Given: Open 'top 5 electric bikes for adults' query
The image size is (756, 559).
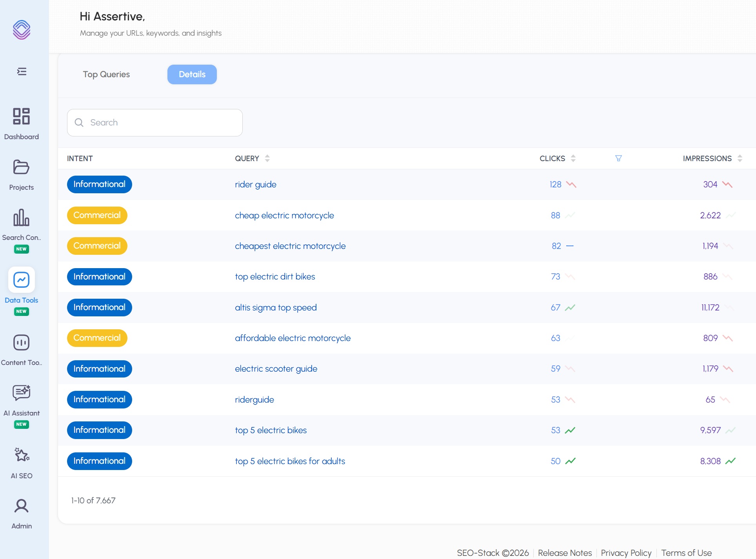Looking at the screenshot, I should point(290,461).
